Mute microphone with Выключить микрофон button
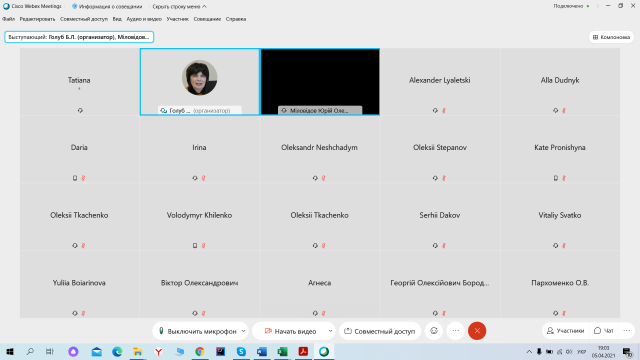Screen dimensions: 640x360 coord(198,331)
